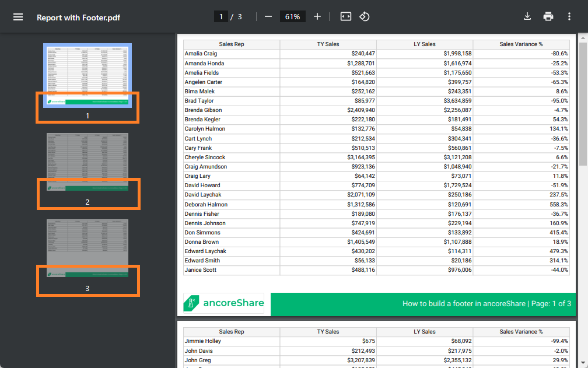Select David Laychak in the list
The image size is (588, 368).
[203, 195]
